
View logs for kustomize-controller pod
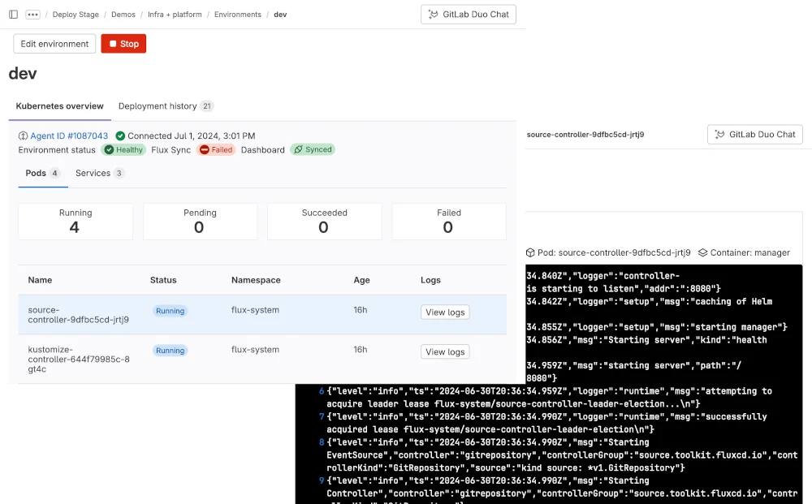point(445,352)
